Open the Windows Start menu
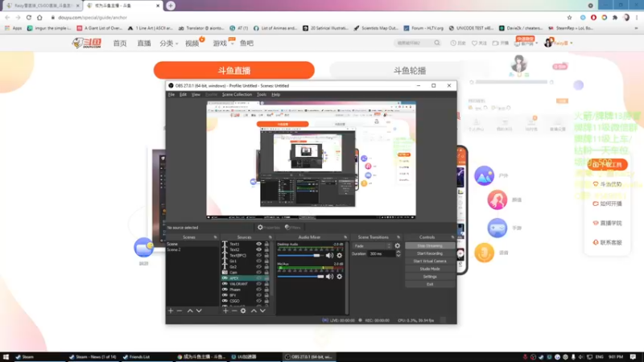644x362 pixels. click(6, 357)
